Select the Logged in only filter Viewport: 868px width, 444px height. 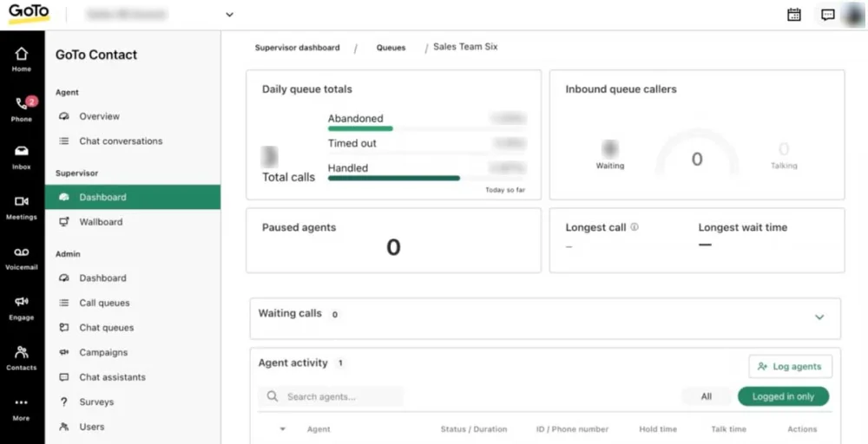click(783, 396)
